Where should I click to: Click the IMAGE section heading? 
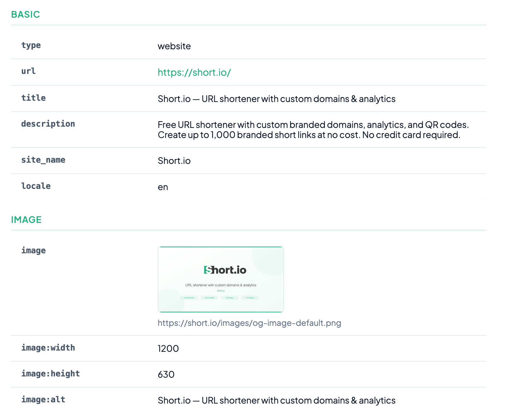click(26, 220)
